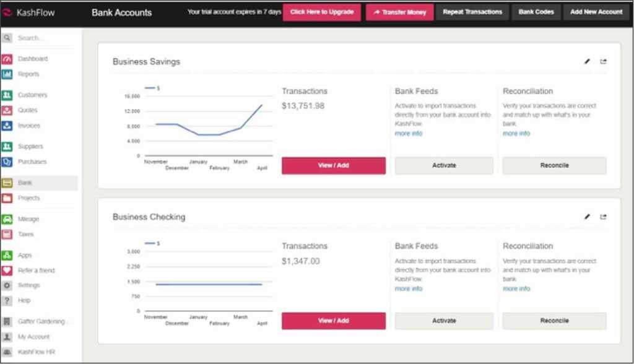
Task: Edit the Business Savings account with the pencil icon
Action: [587, 61]
